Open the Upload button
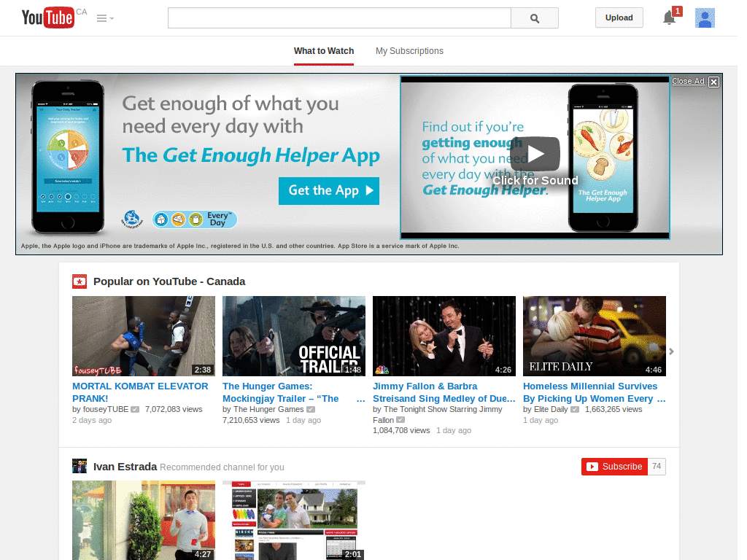This screenshot has height=560, width=747. tap(619, 17)
